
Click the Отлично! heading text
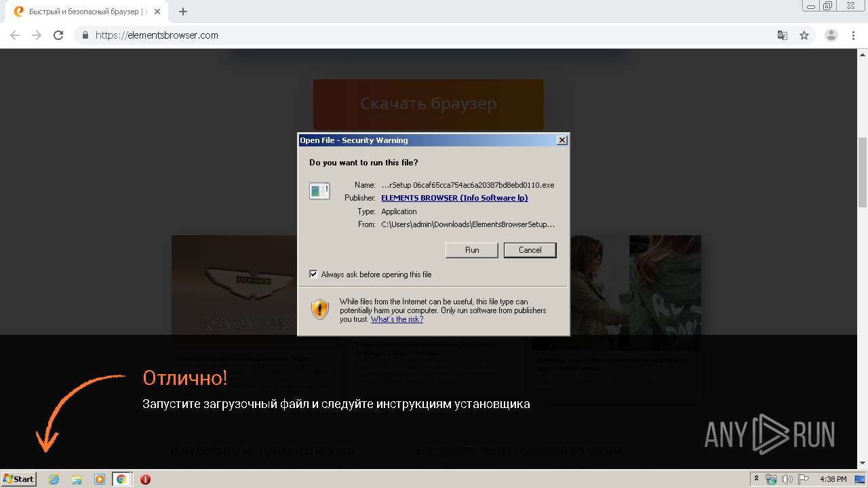point(185,378)
